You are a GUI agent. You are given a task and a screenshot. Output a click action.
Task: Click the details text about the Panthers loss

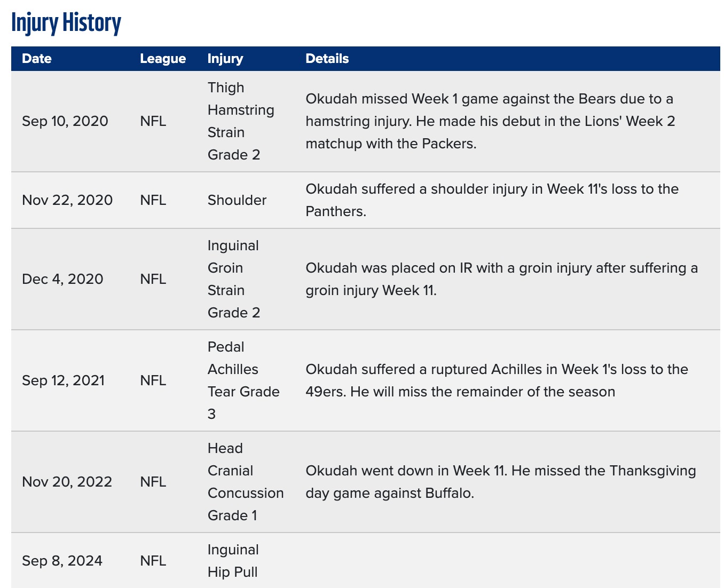491,200
